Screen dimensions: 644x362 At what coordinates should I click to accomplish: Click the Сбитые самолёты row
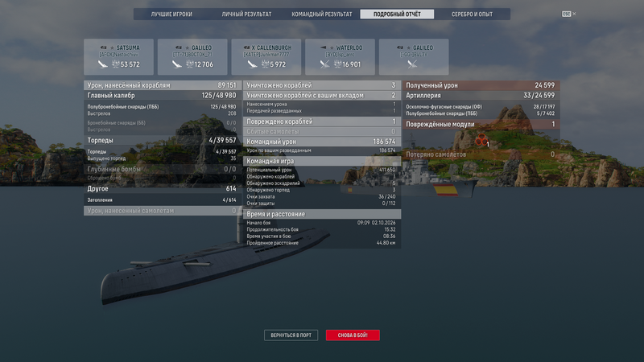pyautogui.click(x=322, y=131)
